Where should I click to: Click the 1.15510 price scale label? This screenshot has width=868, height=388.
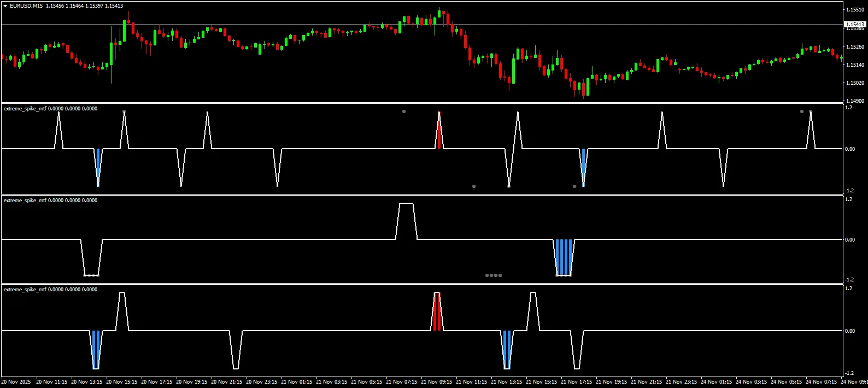[855, 10]
